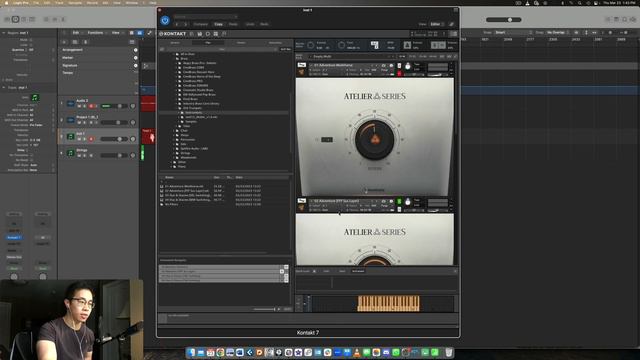Select the Brass folder in file tree

pos(184,58)
